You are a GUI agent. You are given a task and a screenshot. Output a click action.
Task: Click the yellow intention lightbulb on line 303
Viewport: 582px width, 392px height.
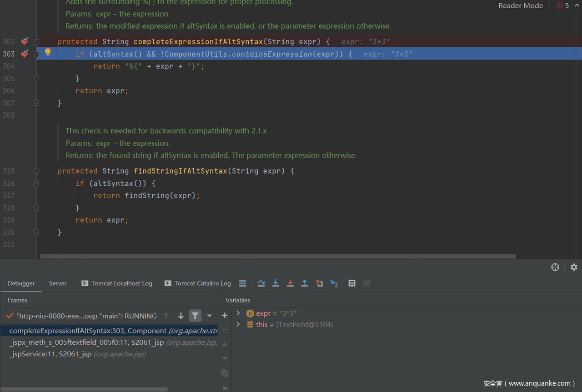(48, 53)
